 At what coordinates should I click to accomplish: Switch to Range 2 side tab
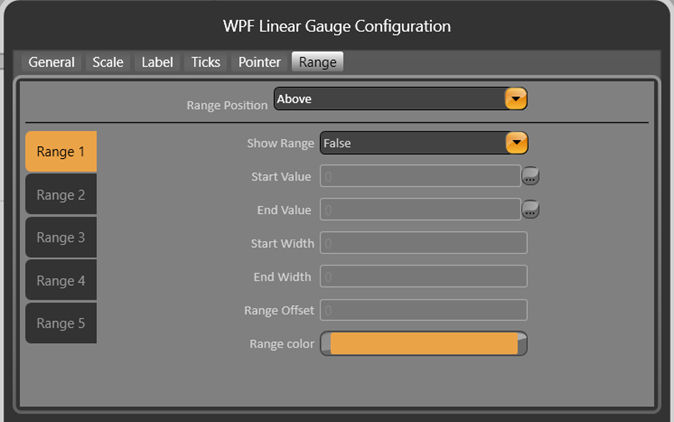61,195
